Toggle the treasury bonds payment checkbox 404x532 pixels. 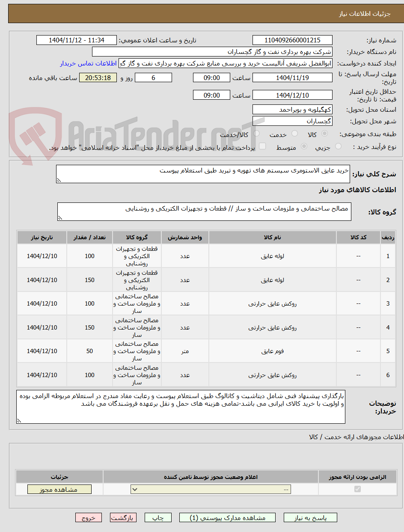tap(262, 147)
